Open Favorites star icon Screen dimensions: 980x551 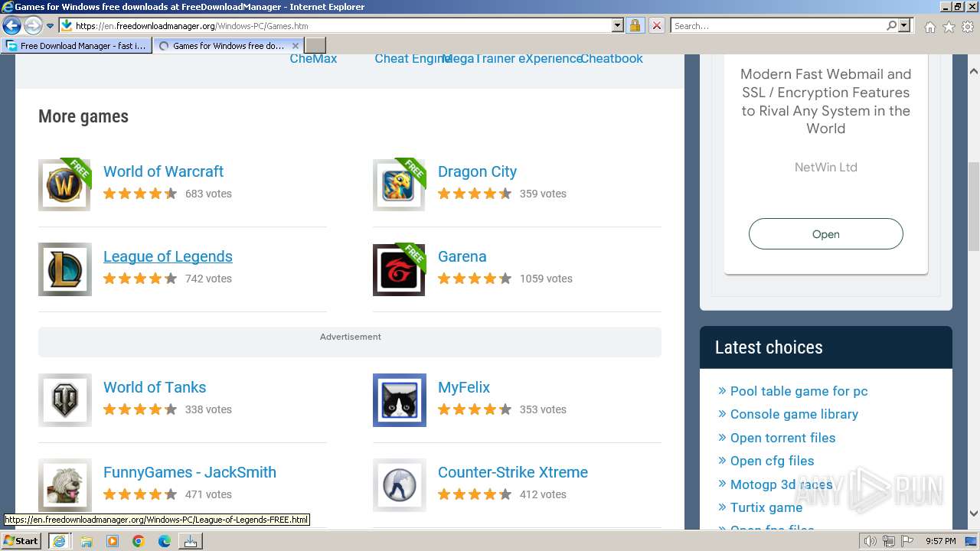949,27
